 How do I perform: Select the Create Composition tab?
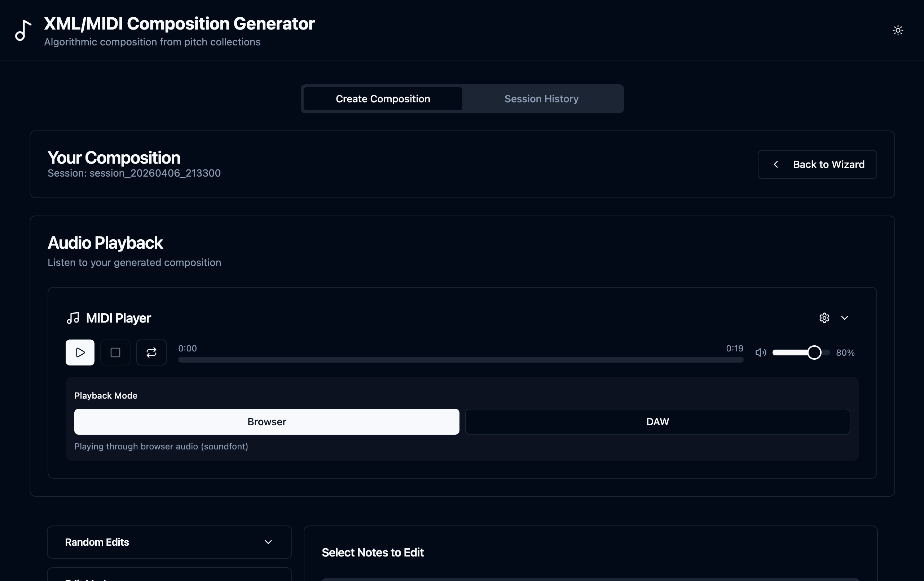(383, 98)
